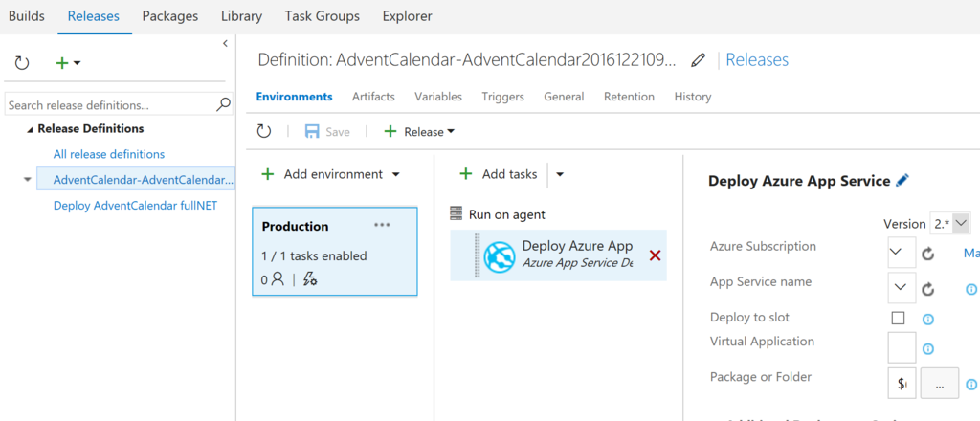This screenshot has height=421, width=980.
Task: Click Add environment
Action: pos(323,174)
